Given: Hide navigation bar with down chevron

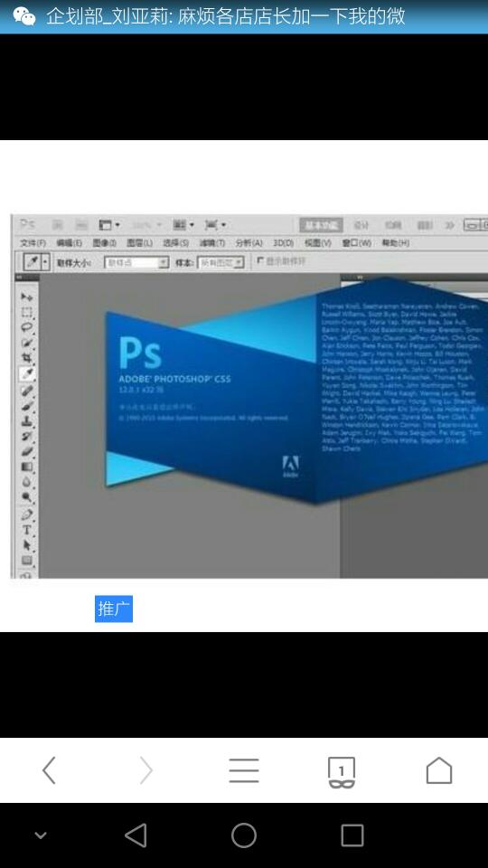Looking at the screenshot, I should coord(41,835).
